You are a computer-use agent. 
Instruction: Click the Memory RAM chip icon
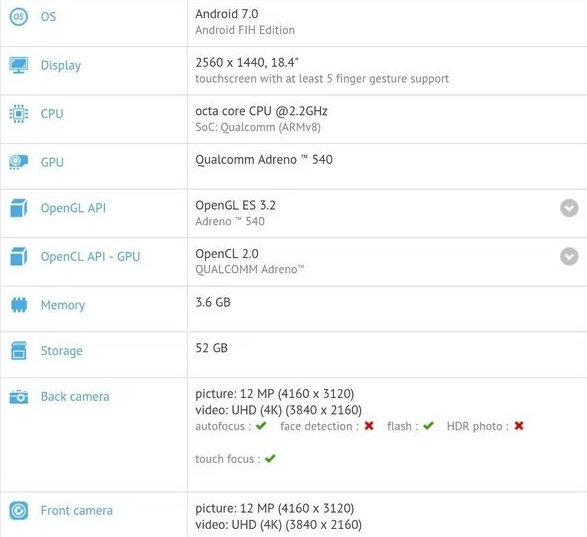19,305
